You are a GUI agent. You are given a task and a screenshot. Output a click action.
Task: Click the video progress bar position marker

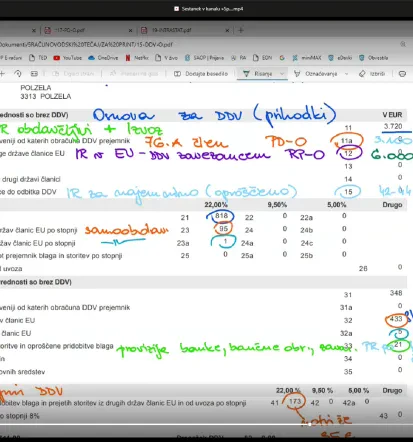click(310, 424)
